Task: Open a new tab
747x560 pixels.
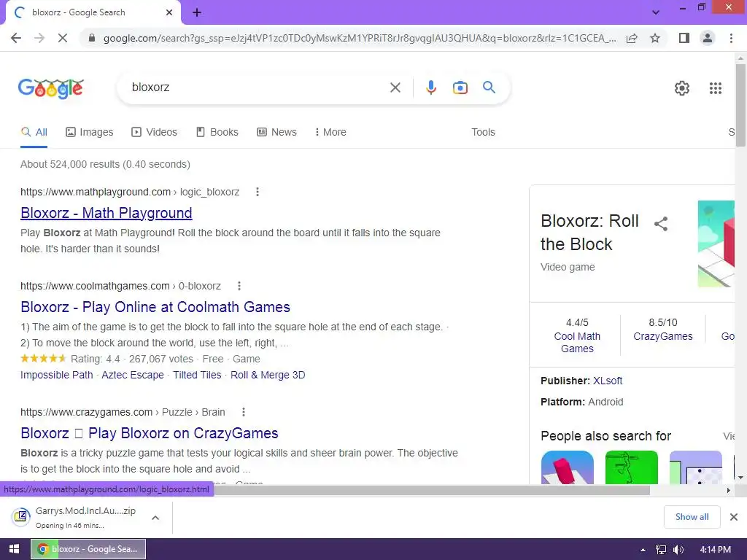Action: point(197,13)
